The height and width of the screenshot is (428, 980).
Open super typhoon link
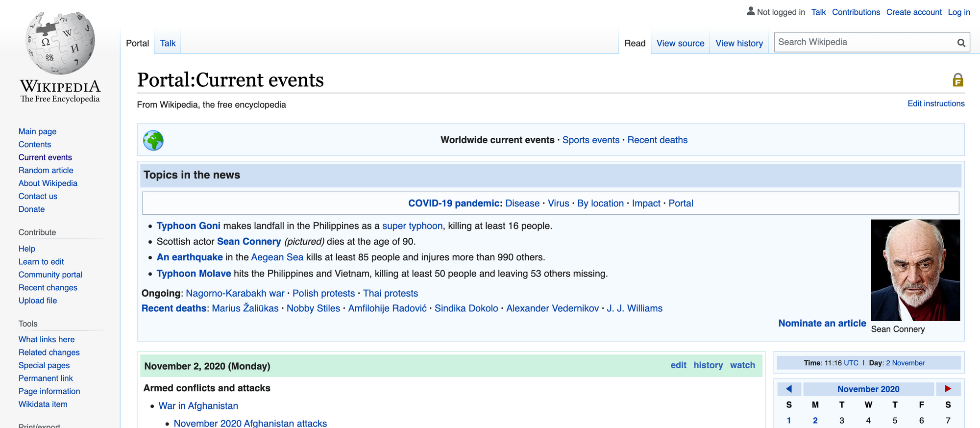click(412, 226)
